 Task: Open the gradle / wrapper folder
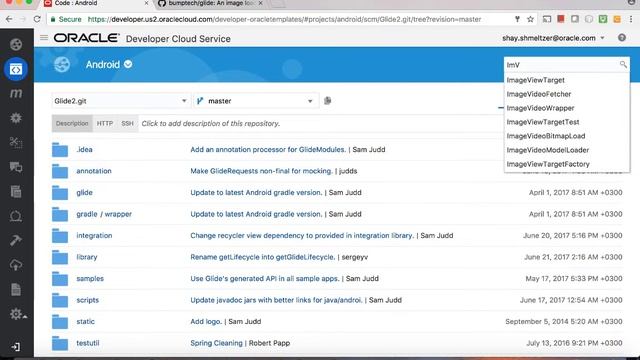coord(104,214)
